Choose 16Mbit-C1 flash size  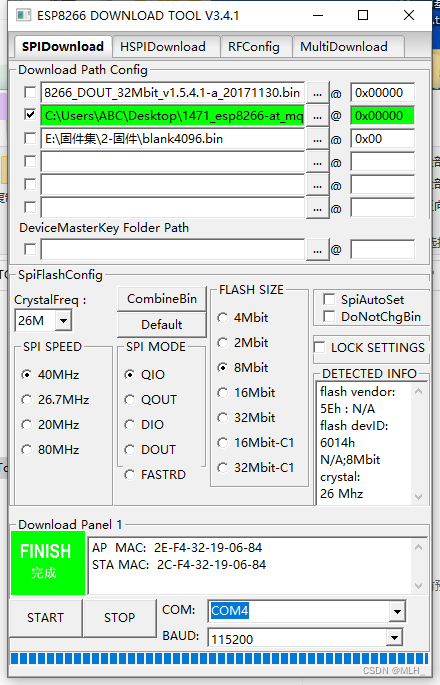pos(256,443)
